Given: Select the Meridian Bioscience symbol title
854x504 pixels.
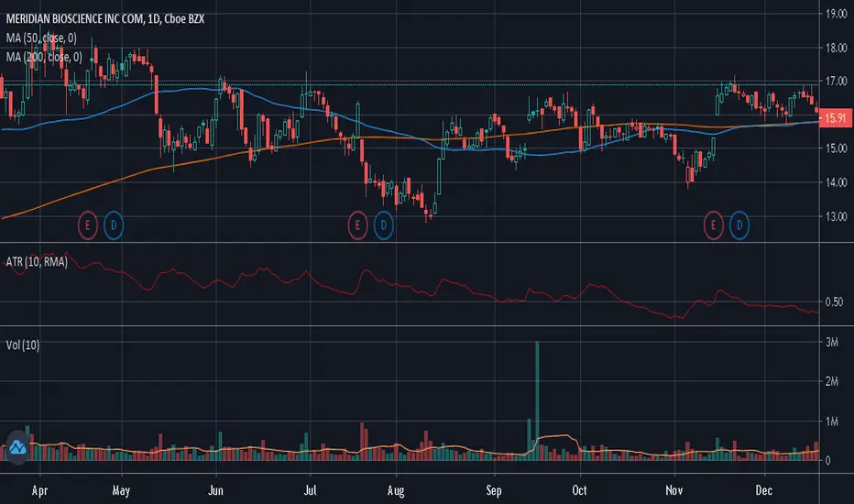Looking at the screenshot, I should tap(105, 19).
